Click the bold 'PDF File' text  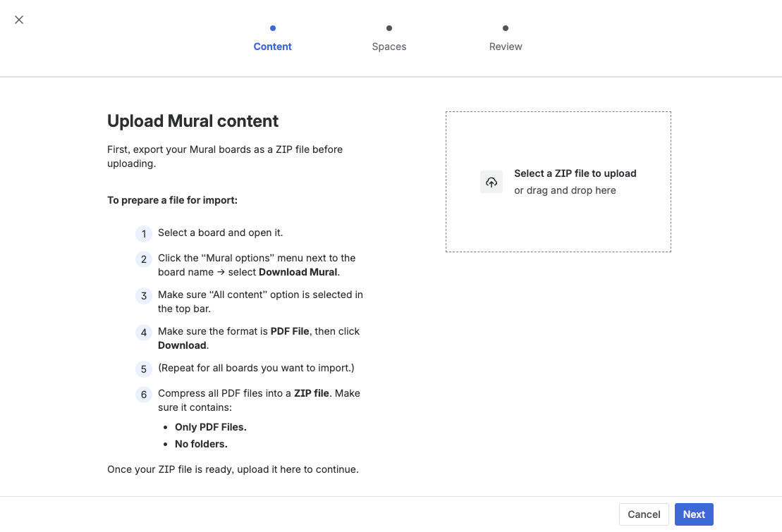coord(290,332)
